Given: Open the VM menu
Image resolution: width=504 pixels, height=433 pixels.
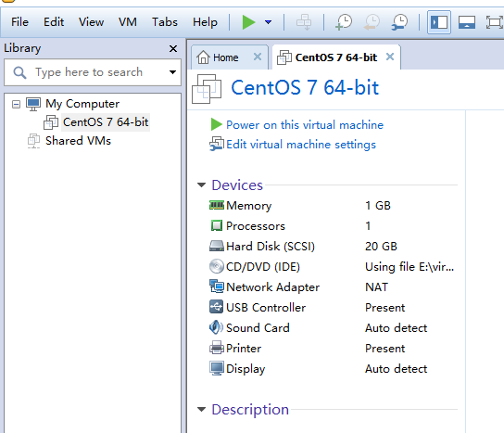Looking at the screenshot, I should [128, 22].
